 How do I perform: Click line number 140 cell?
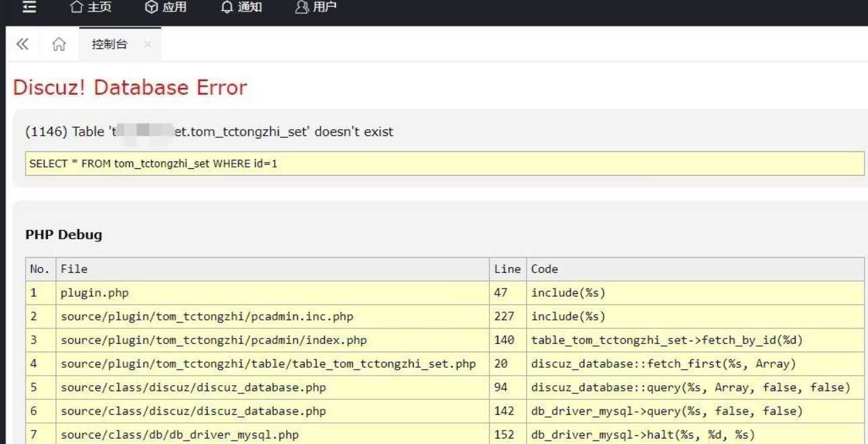[x=508, y=340]
